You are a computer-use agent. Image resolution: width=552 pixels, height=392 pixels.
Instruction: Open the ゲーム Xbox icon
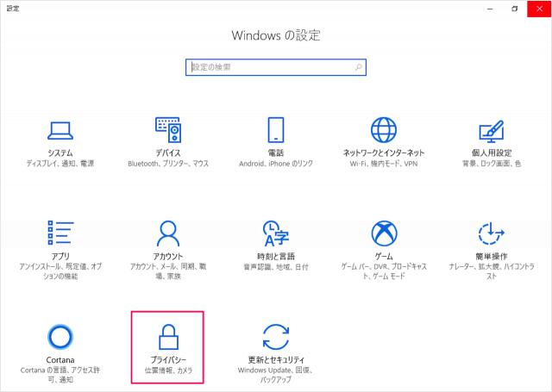(384, 233)
